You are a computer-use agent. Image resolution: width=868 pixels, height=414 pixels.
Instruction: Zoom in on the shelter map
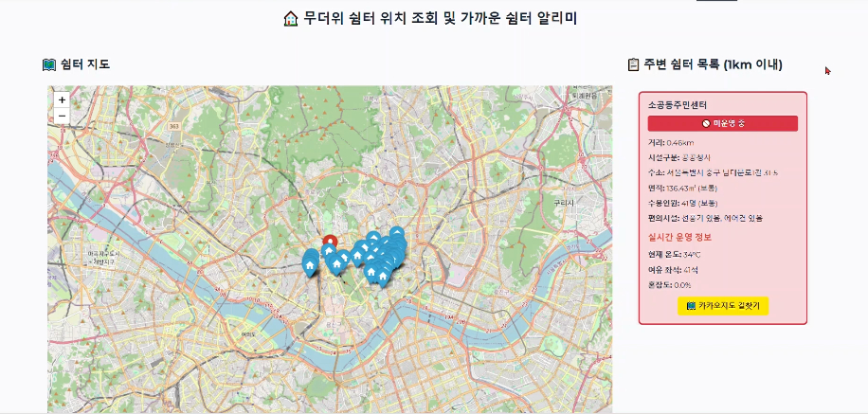click(62, 100)
